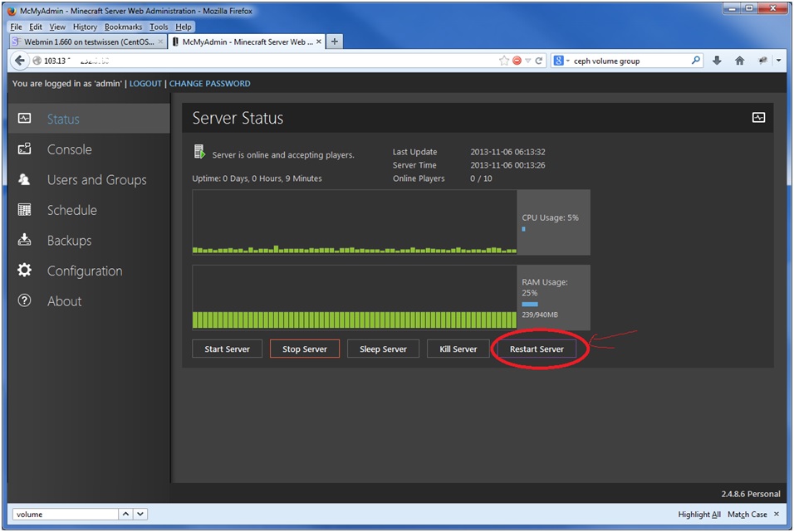Screen dimensions: 794x532
Task: Open a new browser tab with plus
Action: [334, 41]
